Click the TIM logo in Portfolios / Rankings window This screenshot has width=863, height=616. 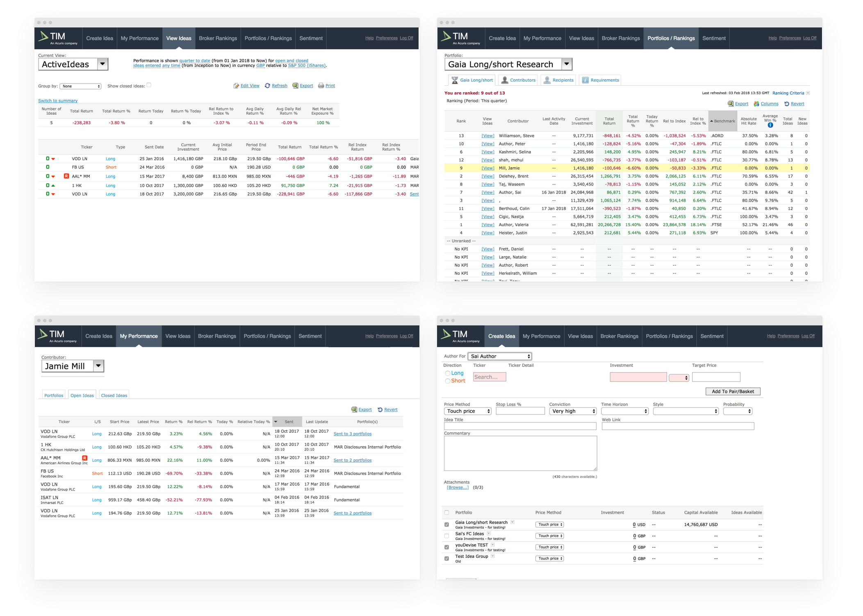click(460, 38)
